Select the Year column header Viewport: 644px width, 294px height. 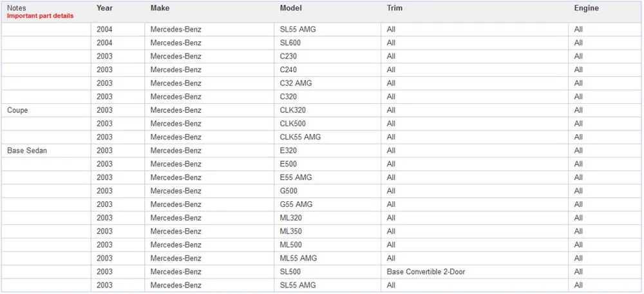[x=105, y=8]
